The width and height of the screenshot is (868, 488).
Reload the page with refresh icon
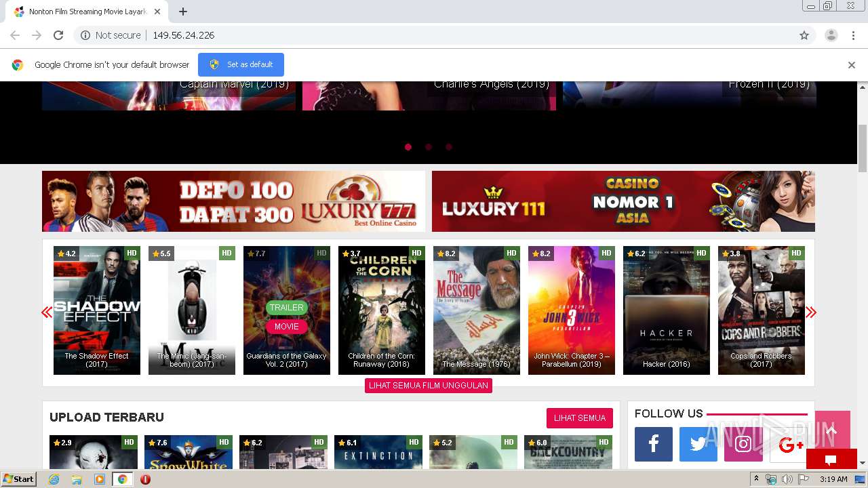tap(58, 35)
